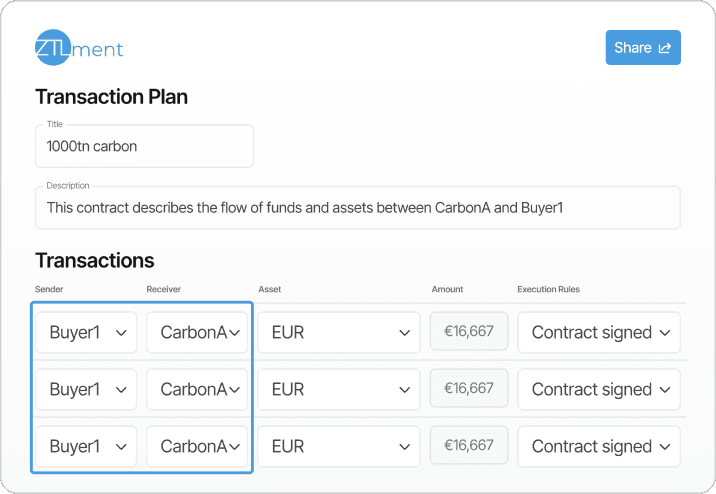Expand third row Receiver CarbonA dropdown
The height and width of the screenshot is (494, 716).
[x=197, y=446]
